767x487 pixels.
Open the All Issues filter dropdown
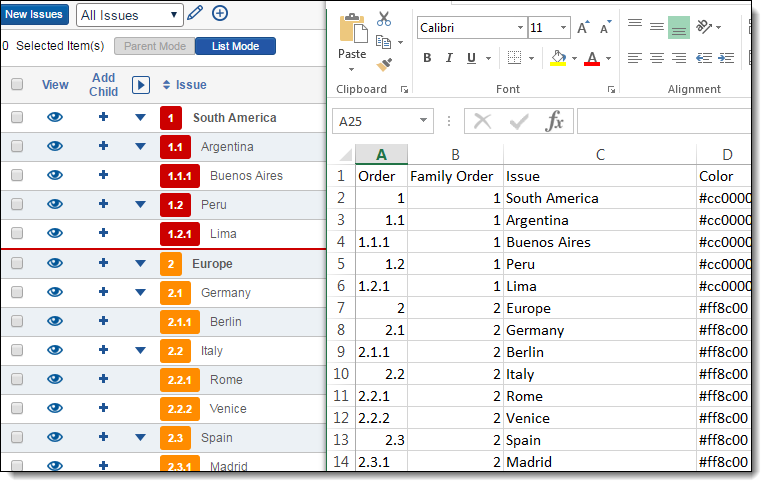130,15
